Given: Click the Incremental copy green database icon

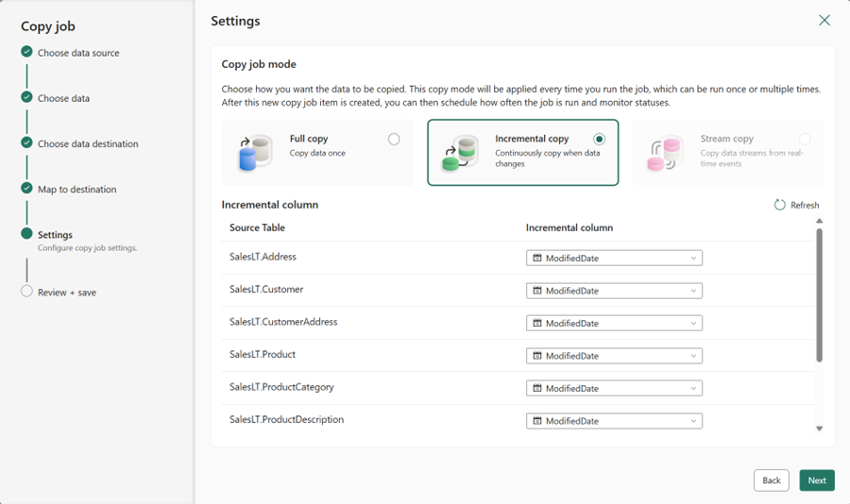Looking at the screenshot, I should click(460, 153).
